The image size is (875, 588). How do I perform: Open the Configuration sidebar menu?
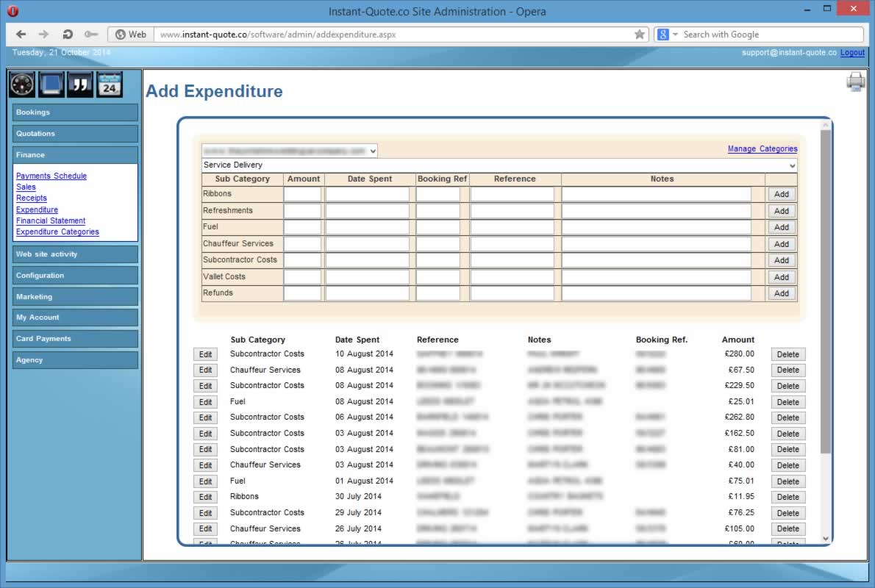pos(75,276)
